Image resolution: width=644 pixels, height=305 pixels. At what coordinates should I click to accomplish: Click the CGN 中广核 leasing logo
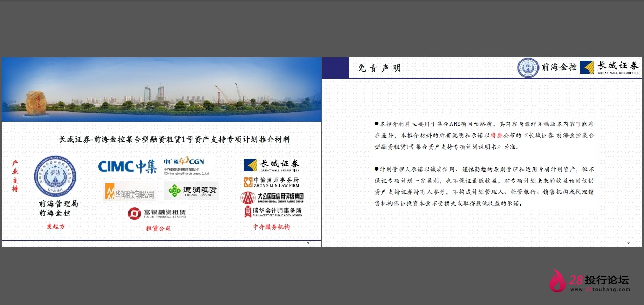(186, 166)
